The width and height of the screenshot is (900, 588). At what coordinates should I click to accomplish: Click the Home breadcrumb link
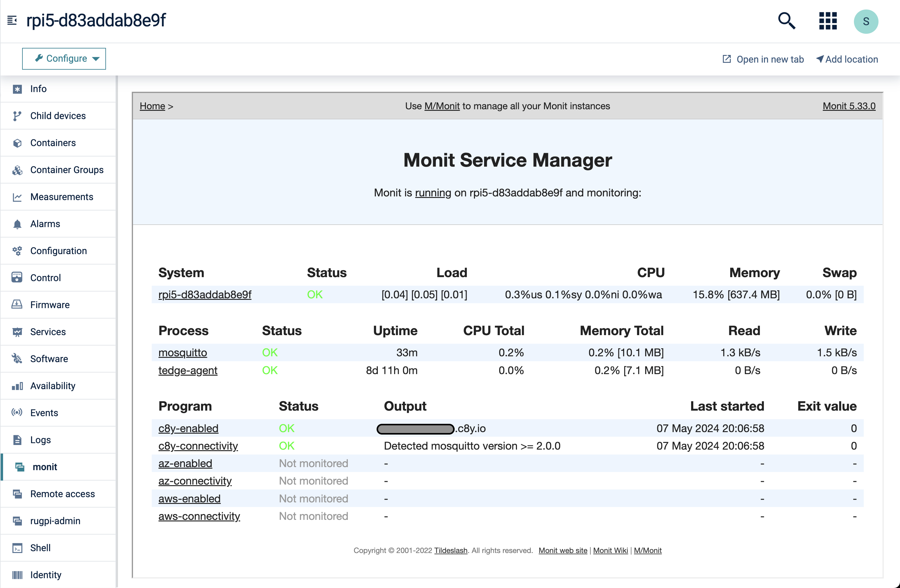point(152,106)
